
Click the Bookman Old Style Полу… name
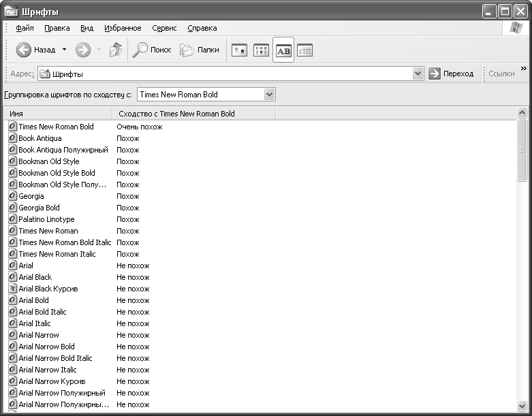[x=63, y=185]
